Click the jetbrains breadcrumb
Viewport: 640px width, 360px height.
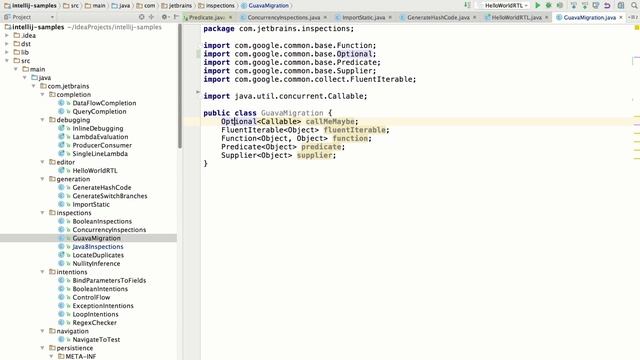(x=177, y=6)
